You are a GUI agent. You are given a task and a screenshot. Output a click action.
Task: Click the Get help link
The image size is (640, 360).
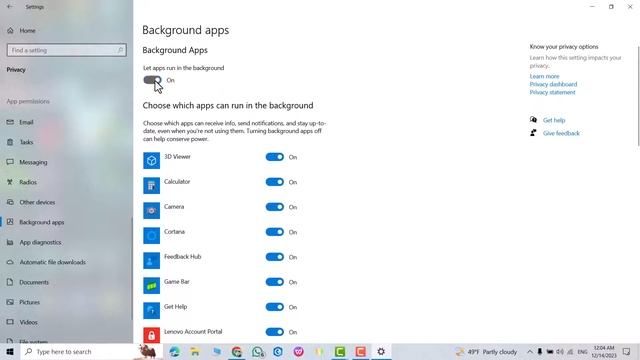tap(554, 120)
